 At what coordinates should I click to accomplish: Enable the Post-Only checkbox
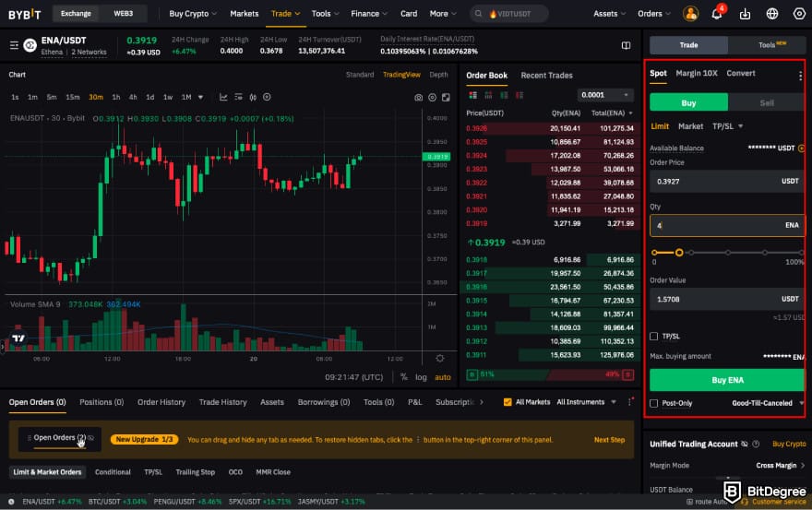pyautogui.click(x=654, y=403)
